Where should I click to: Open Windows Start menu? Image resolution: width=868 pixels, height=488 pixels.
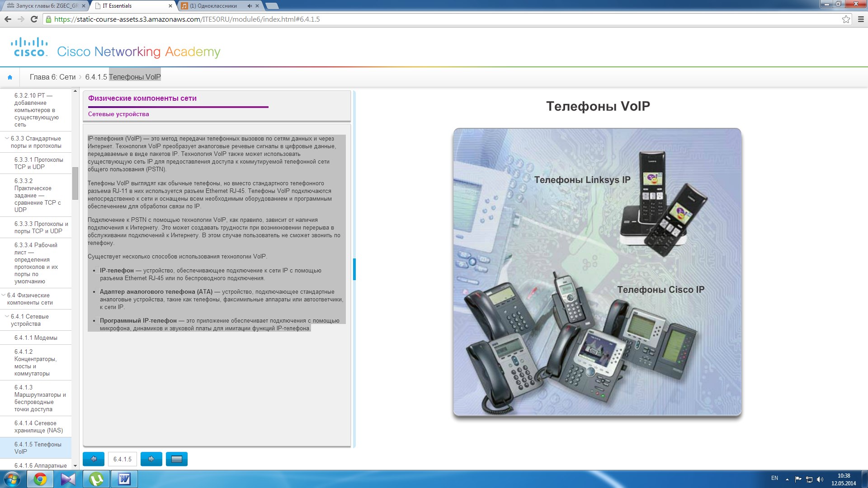[x=12, y=479]
